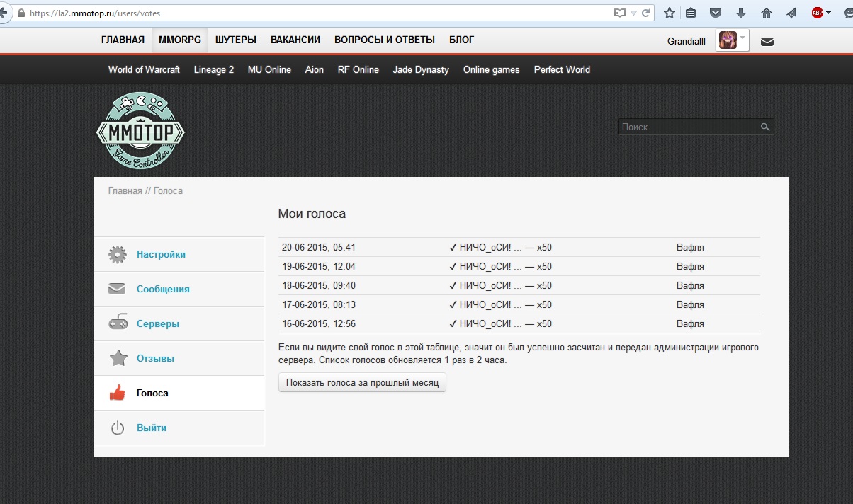Screen dimensions: 853x504
Task: Click the MMOTOP logo
Action: pos(140,130)
